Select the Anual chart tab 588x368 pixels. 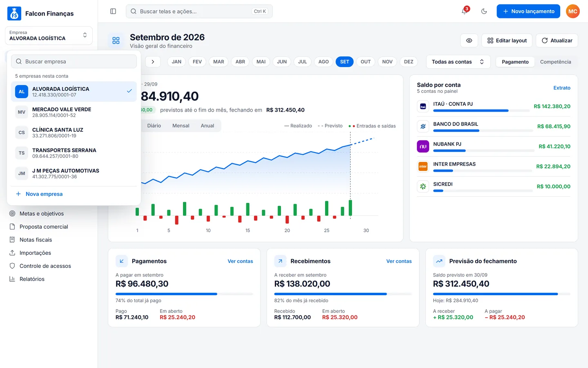coord(207,126)
